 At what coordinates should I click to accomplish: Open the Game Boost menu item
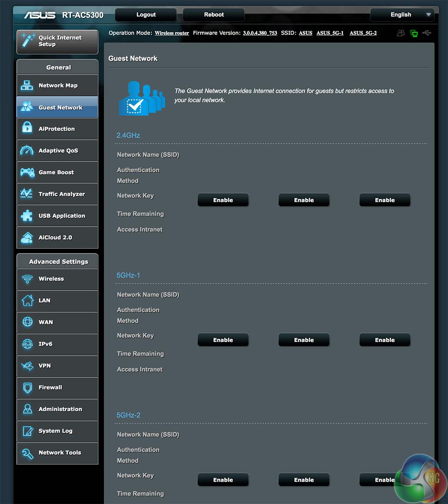tap(57, 172)
